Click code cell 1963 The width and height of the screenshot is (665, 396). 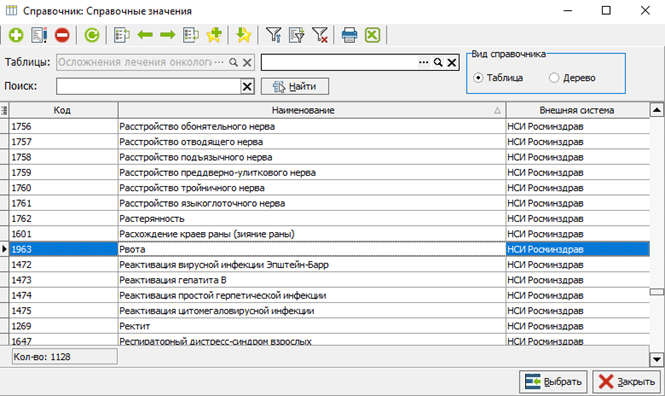(63, 249)
